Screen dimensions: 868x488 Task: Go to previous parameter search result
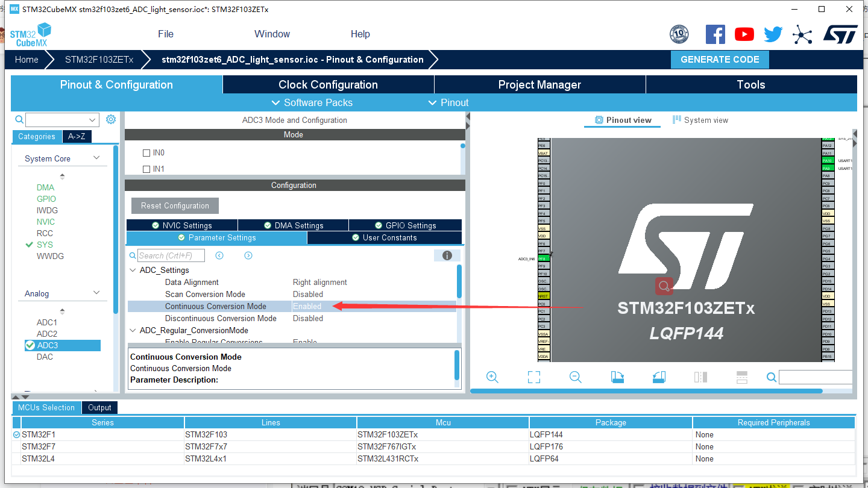tap(219, 255)
